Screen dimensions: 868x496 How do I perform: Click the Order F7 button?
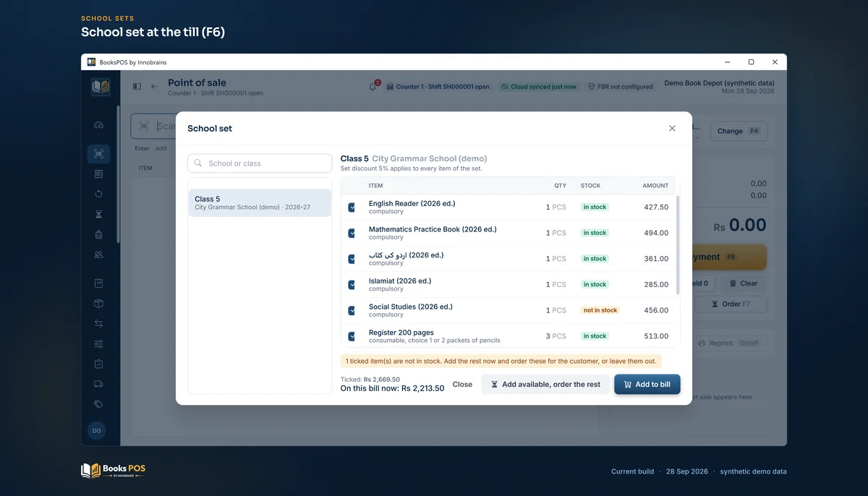[x=731, y=304]
